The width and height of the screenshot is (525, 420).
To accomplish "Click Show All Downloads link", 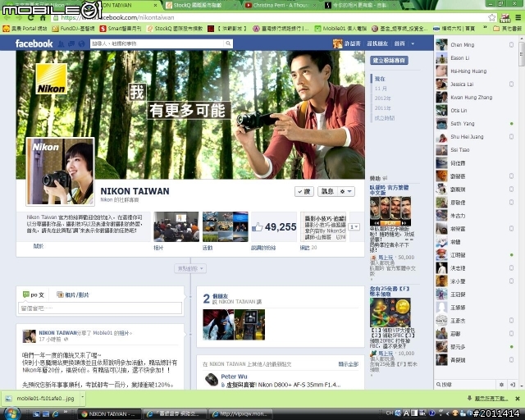I will click(491, 399).
